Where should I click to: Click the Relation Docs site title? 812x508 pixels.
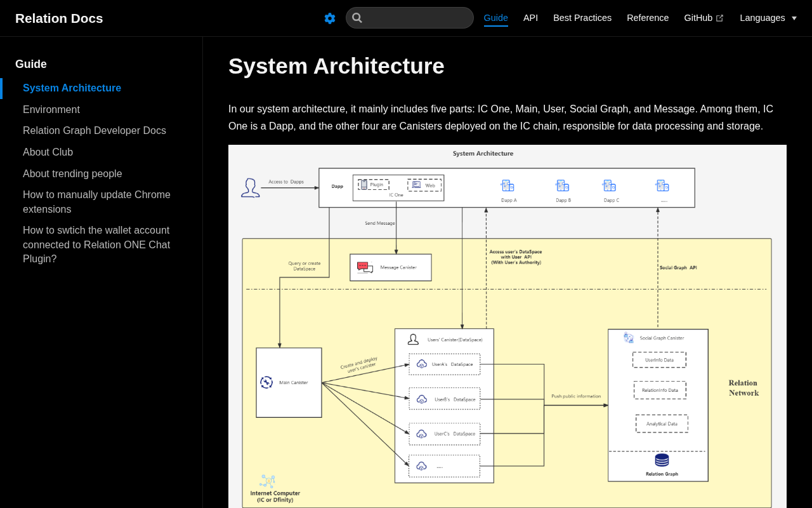59,18
